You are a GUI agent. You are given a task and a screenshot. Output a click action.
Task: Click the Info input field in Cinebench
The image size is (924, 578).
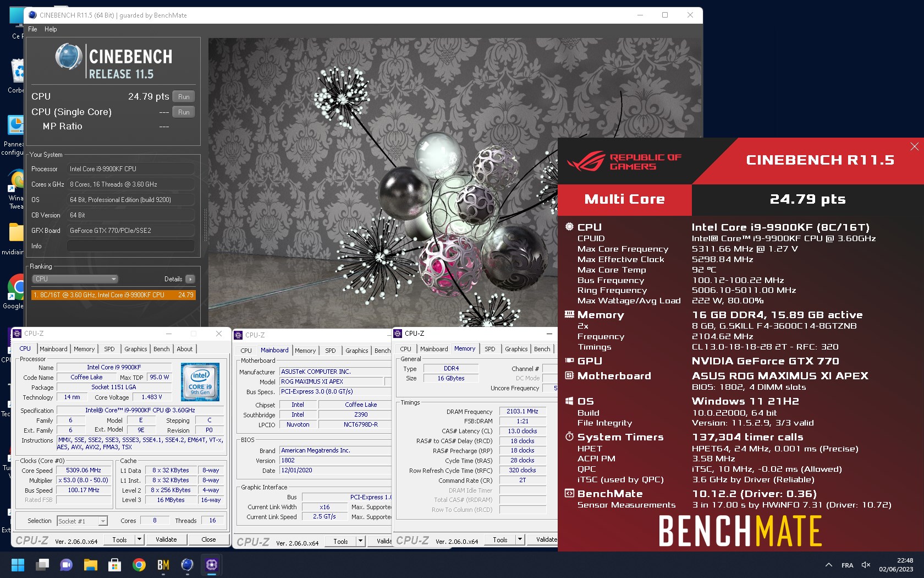(x=131, y=246)
